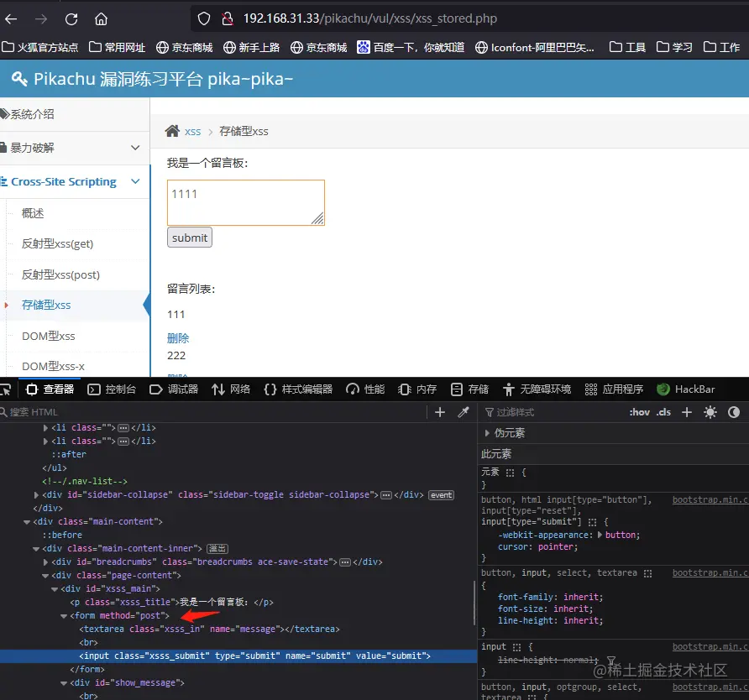Click the plus icon to create a new node
Viewport: 749px width, 700px height.
[440, 412]
